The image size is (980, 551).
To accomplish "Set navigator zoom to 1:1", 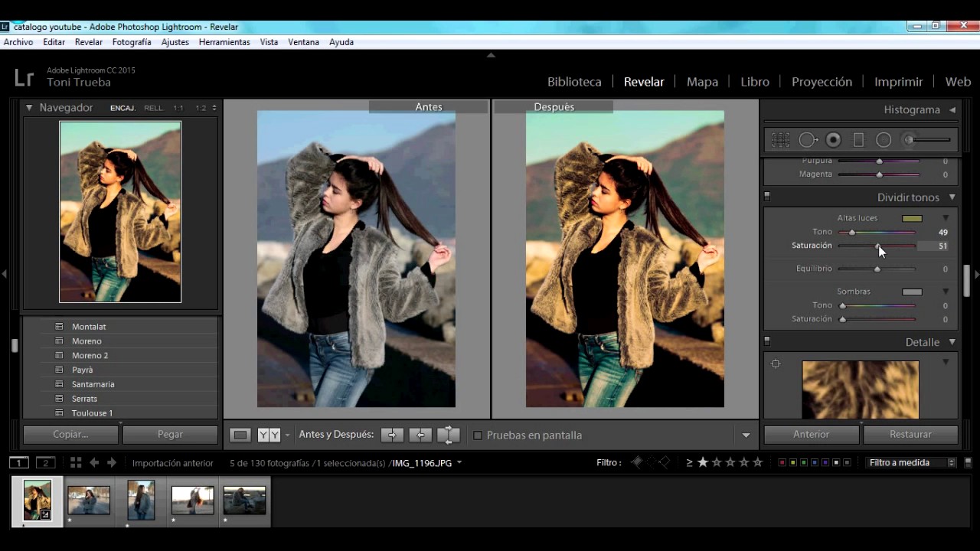I will 178,108.
